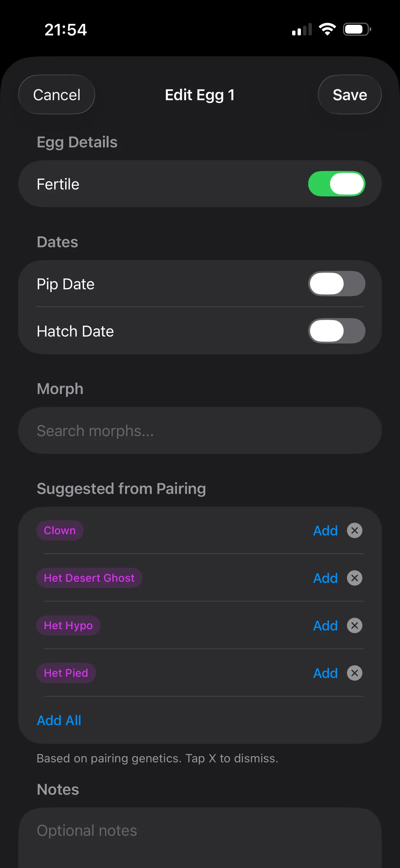Tap the optional notes field
This screenshot has height=868, width=400.
pyautogui.click(x=200, y=830)
